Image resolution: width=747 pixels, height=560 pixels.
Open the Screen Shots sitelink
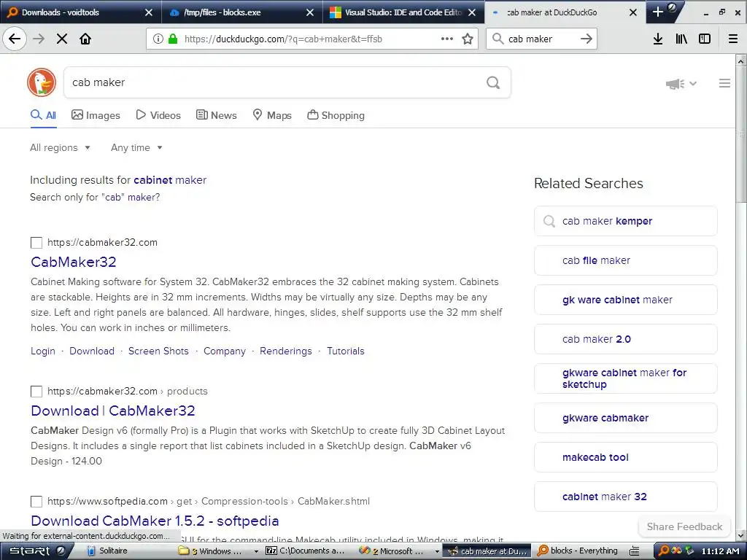pos(158,351)
